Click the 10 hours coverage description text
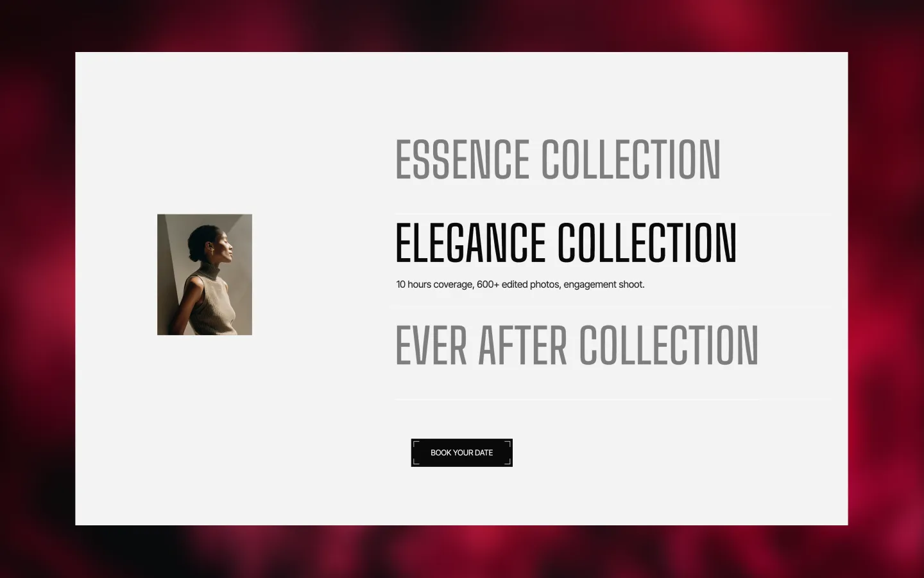This screenshot has height=578, width=924. (520, 285)
